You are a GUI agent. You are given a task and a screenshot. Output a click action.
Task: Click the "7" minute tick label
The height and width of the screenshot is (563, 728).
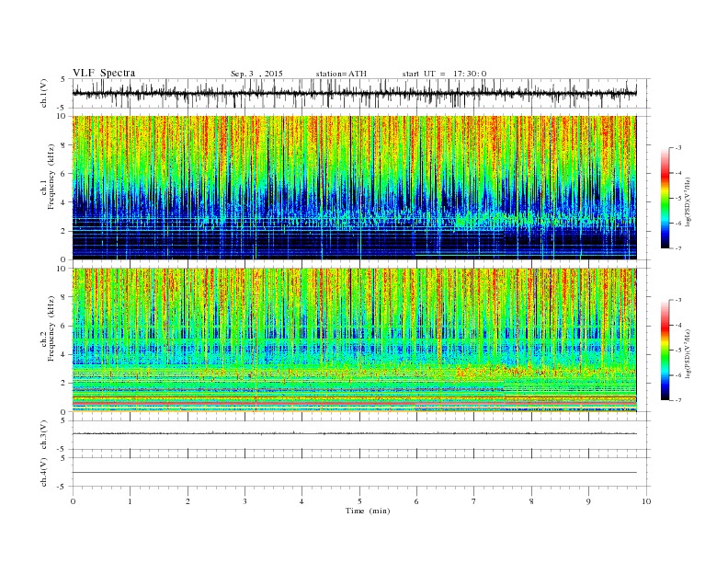[474, 501]
